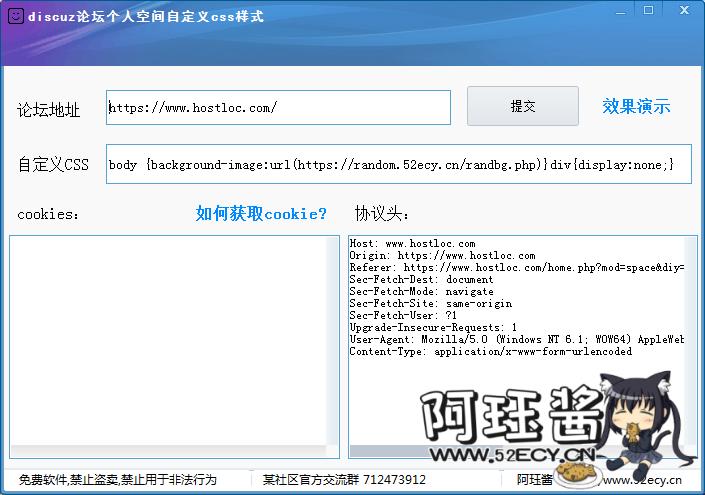
Task: Click the app icon in the title bar
Action: pyautogui.click(x=14, y=17)
